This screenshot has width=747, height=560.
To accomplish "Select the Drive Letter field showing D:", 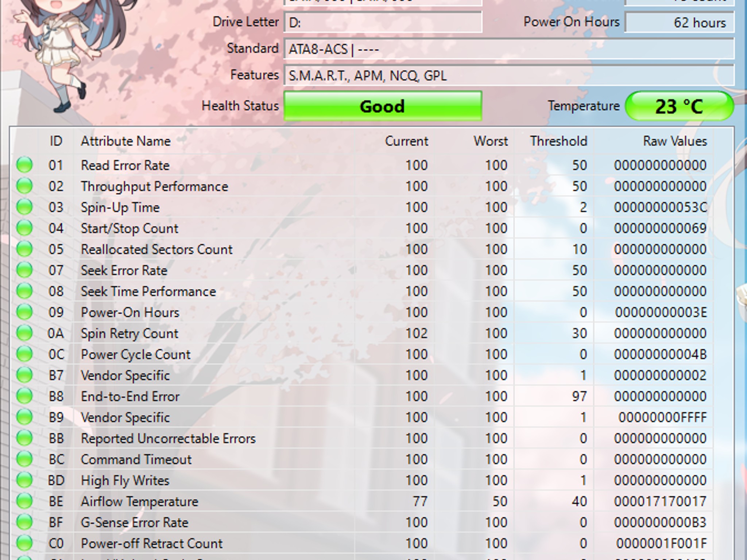I will coord(383,23).
